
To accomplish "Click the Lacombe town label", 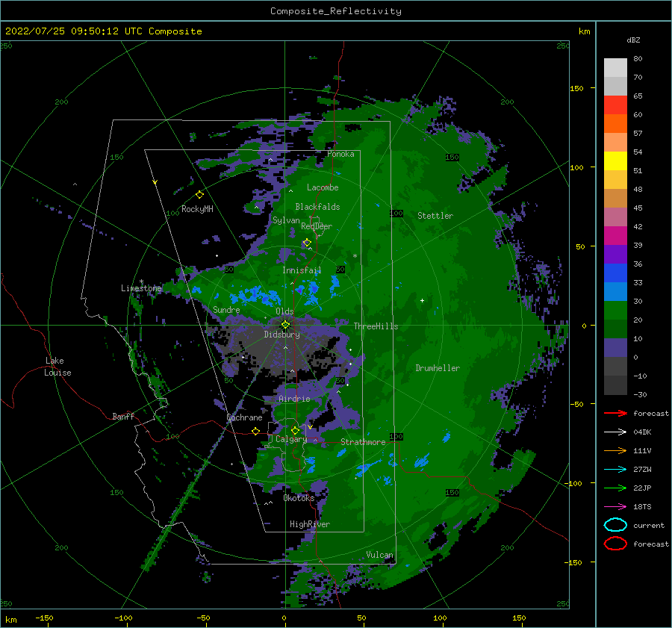I will coord(323,187).
